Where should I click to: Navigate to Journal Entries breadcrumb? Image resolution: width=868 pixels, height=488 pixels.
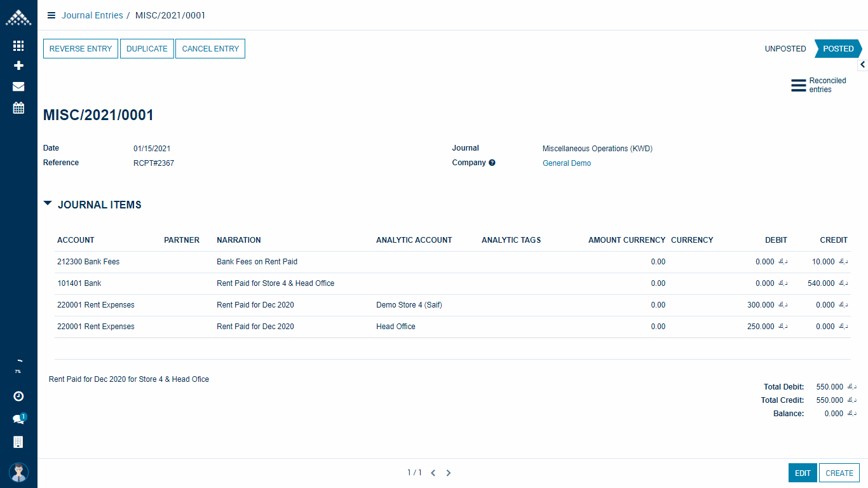click(x=92, y=15)
